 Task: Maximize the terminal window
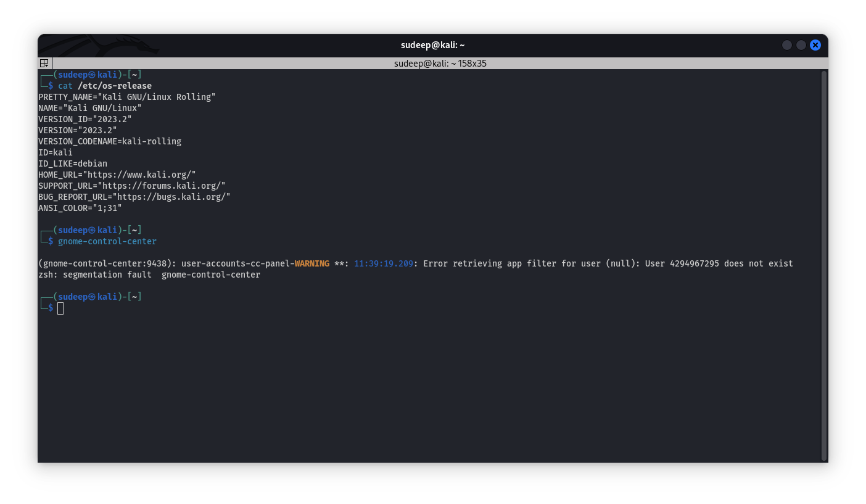point(801,45)
